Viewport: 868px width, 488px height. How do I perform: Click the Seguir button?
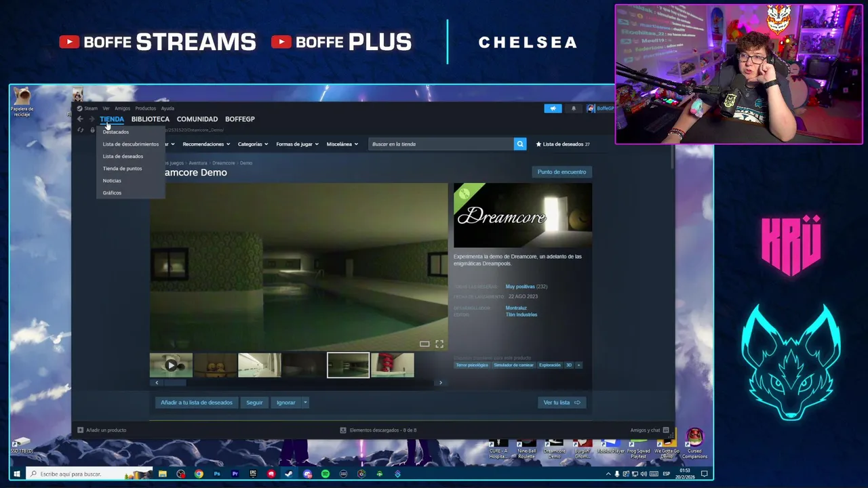[x=254, y=403]
